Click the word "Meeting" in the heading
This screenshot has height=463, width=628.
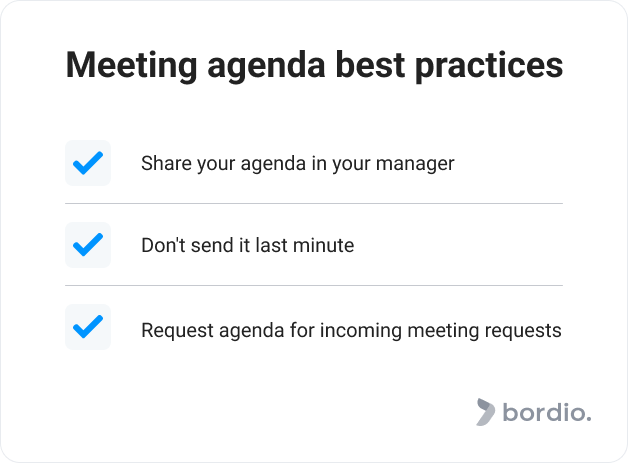[x=131, y=66]
